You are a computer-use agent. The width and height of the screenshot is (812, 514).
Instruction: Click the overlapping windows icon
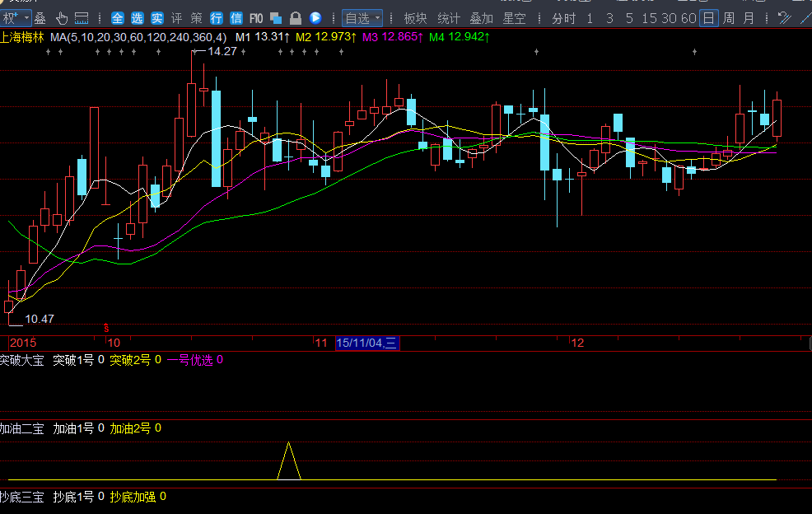tap(276, 17)
